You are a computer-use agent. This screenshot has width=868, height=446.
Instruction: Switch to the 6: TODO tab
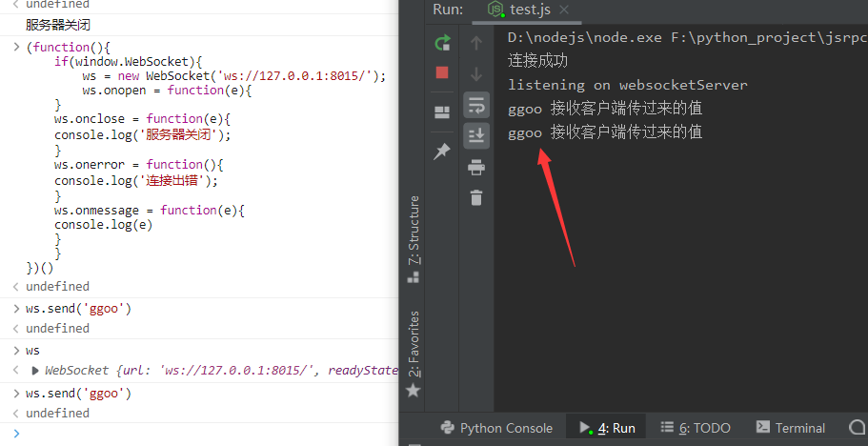pyautogui.click(x=695, y=428)
